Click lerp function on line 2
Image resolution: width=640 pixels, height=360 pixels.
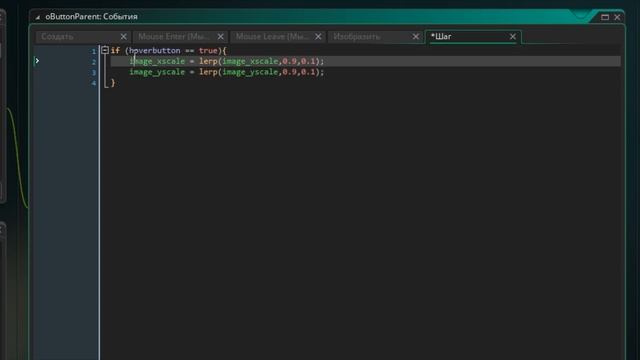coord(208,61)
